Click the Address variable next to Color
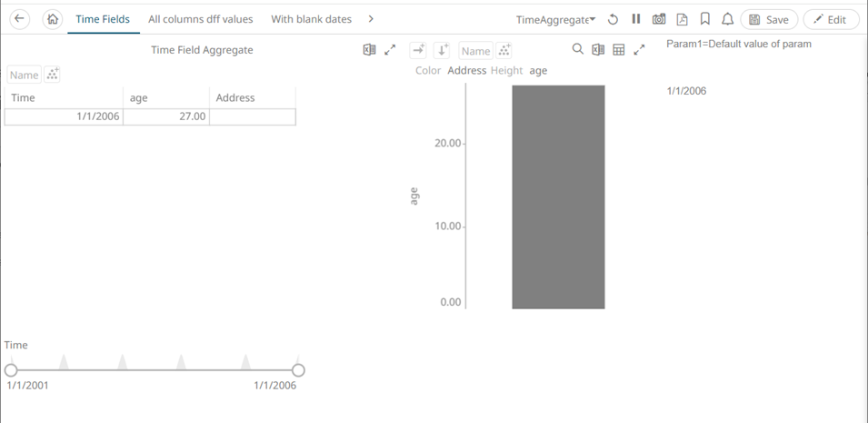Screen dimensions: 868x423 pyautogui.click(x=466, y=70)
